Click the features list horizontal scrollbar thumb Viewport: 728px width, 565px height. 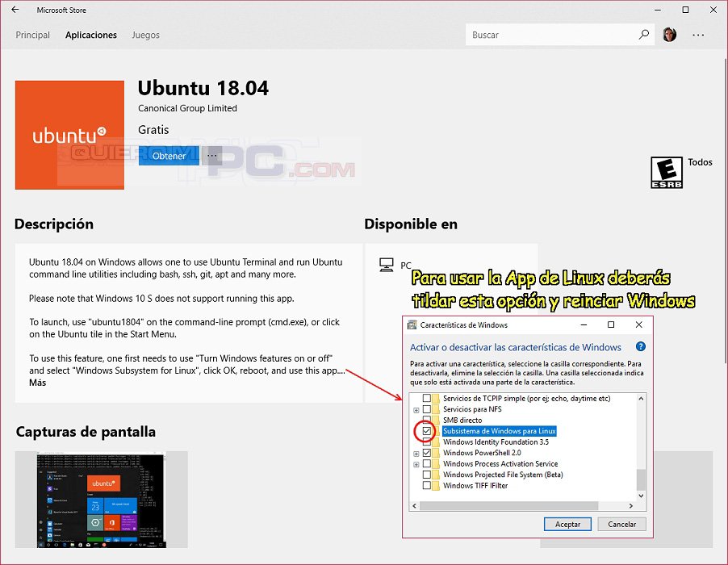[x=508, y=505]
